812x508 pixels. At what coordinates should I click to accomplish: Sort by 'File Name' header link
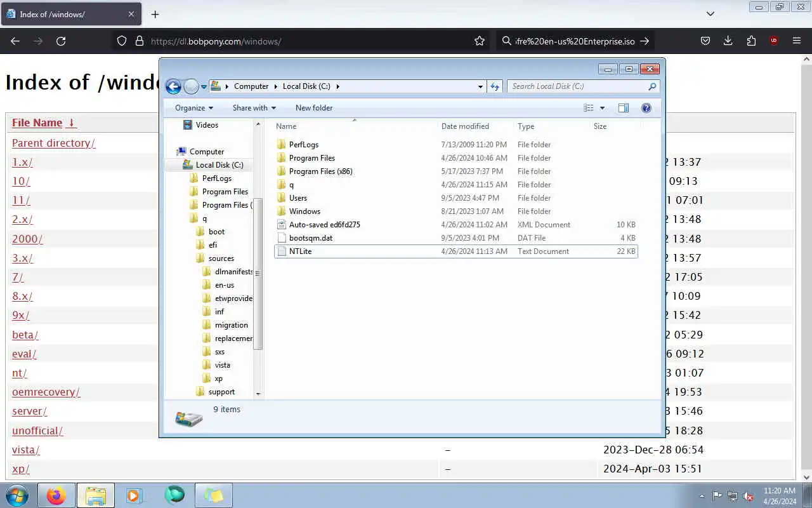(37, 123)
